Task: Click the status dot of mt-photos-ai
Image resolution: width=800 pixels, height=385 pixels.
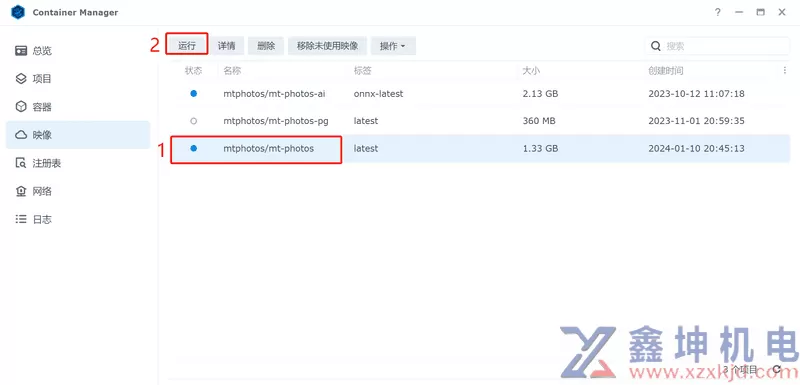Action: [193, 94]
